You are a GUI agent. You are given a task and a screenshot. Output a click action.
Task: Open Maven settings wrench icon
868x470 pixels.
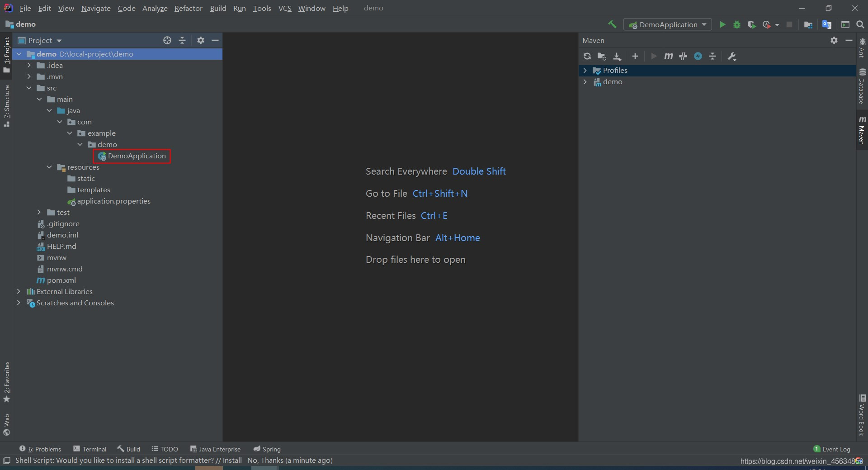(x=732, y=56)
